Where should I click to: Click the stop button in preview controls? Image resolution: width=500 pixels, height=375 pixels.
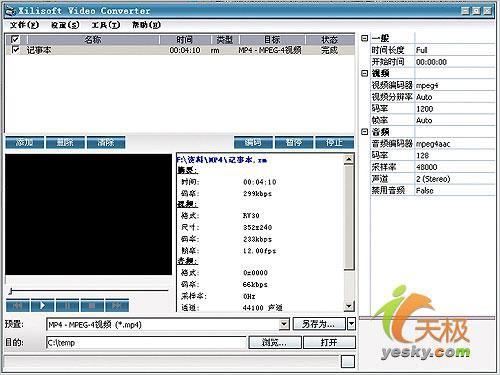point(92,305)
